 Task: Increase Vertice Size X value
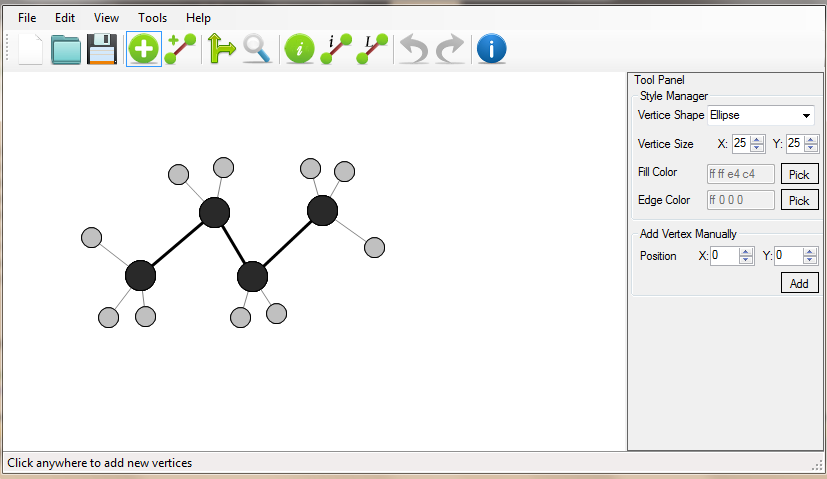pyautogui.click(x=757, y=140)
